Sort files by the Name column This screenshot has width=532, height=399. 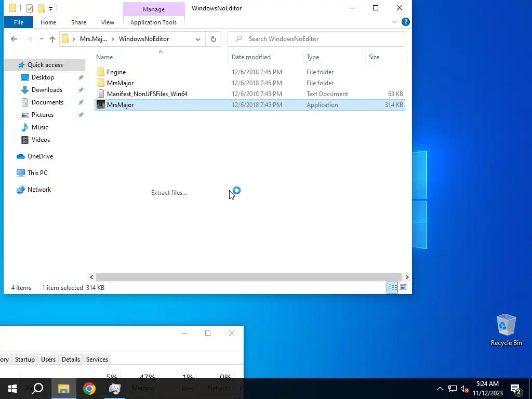coord(104,57)
